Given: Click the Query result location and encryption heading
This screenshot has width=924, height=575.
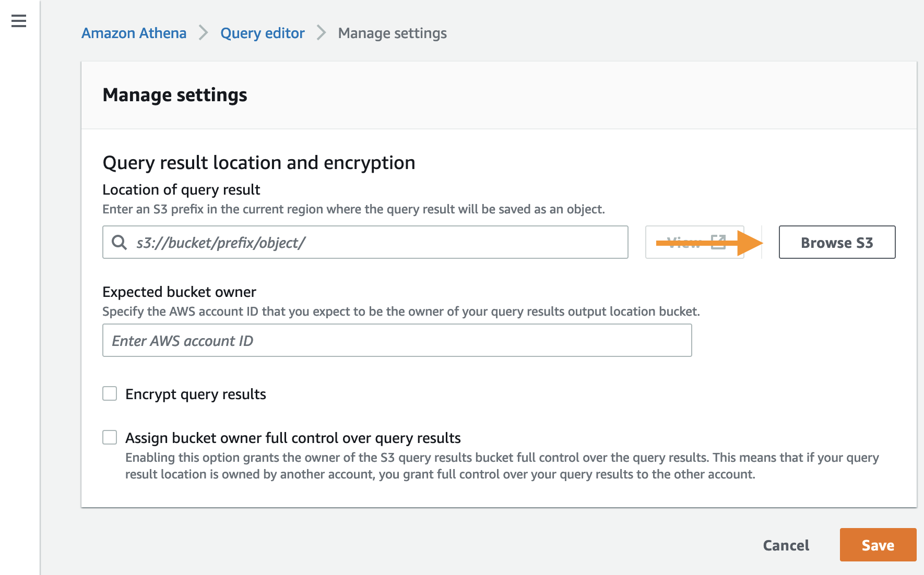Looking at the screenshot, I should (x=258, y=163).
